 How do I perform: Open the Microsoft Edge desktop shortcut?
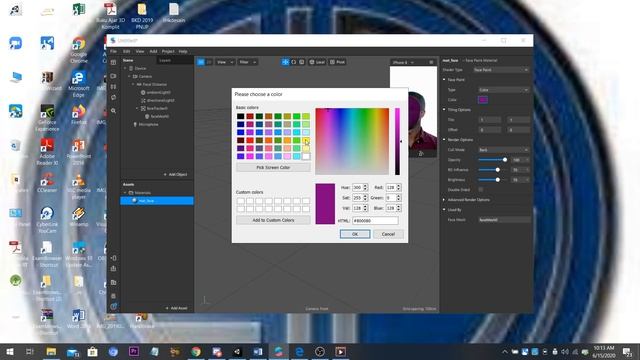pos(78,84)
